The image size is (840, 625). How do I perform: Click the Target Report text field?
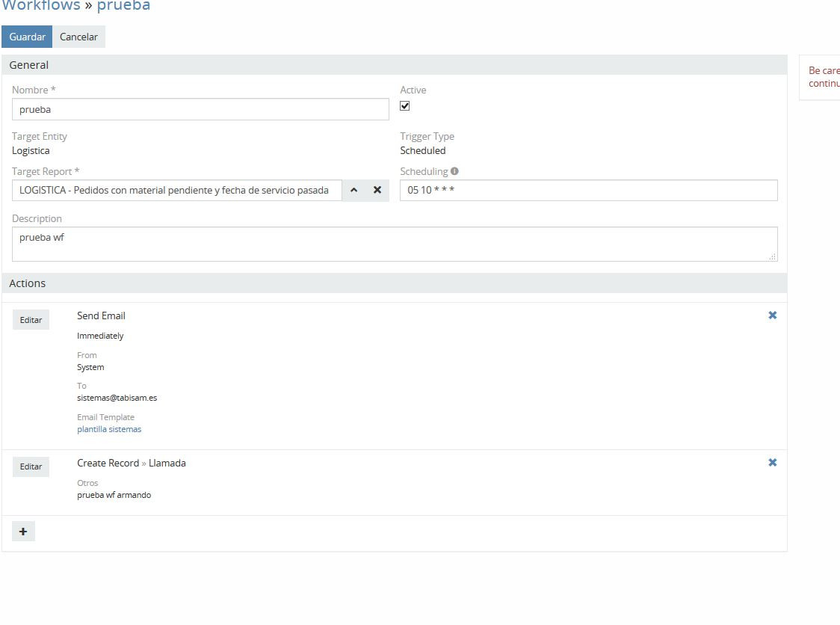(x=176, y=190)
